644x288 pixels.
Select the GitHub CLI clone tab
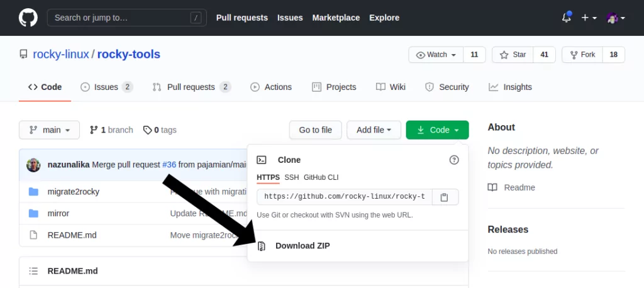(x=321, y=177)
